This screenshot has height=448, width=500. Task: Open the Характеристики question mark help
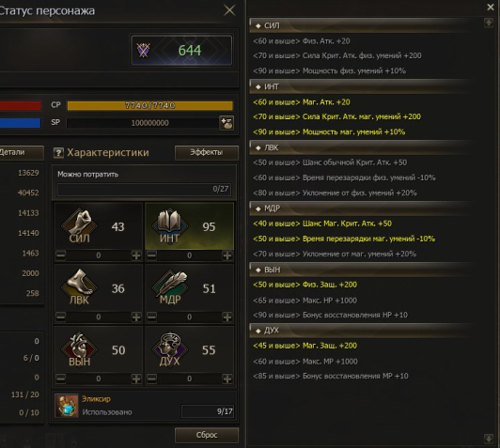58,153
